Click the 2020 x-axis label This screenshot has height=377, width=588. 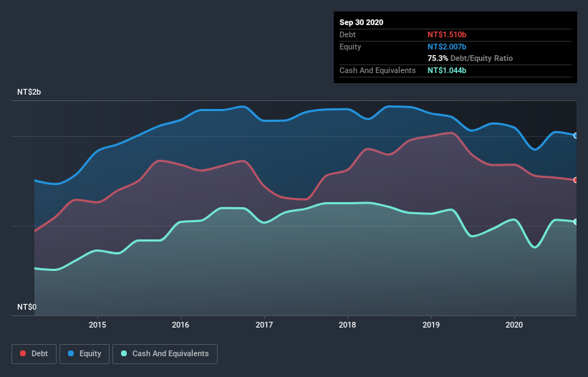514,325
